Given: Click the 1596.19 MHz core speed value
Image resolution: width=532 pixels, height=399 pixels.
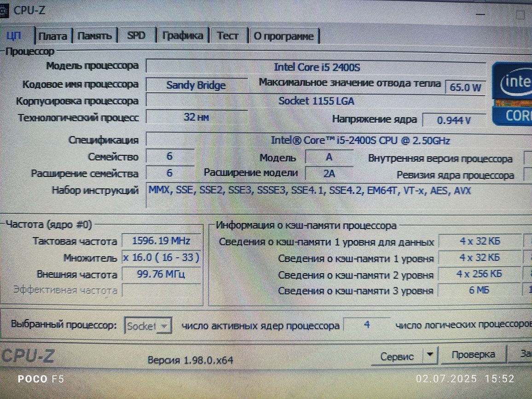Looking at the screenshot, I should pyautogui.click(x=161, y=241).
